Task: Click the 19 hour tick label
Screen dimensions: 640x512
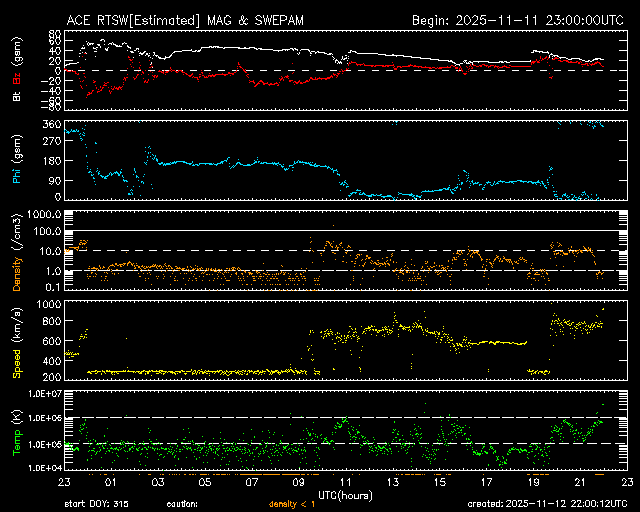Action: click(532, 482)
